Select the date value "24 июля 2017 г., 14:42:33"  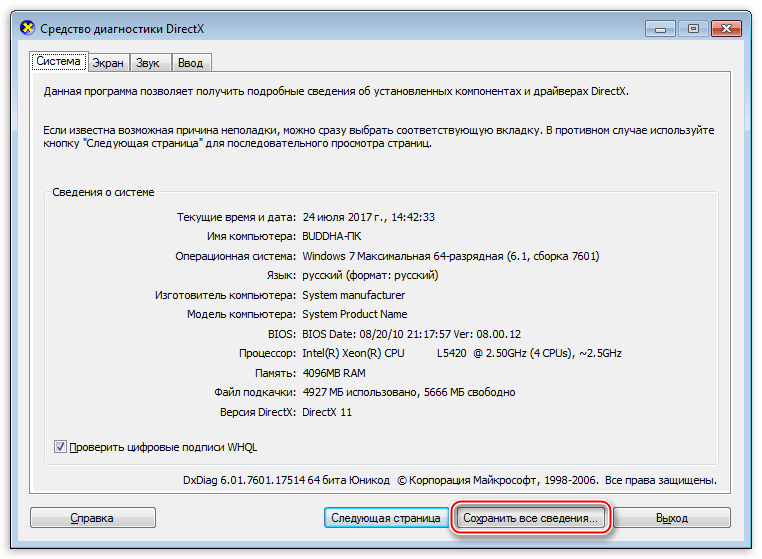368,217
